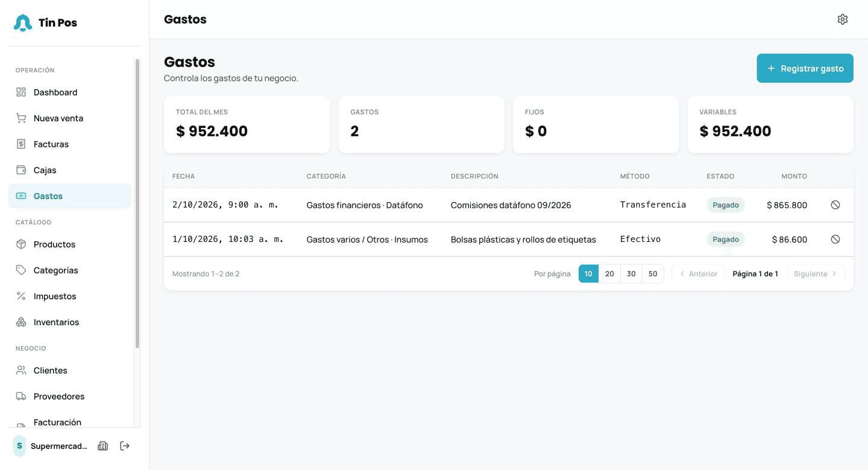
Task: Open settings gear in top bar
Action: [843, 19]
